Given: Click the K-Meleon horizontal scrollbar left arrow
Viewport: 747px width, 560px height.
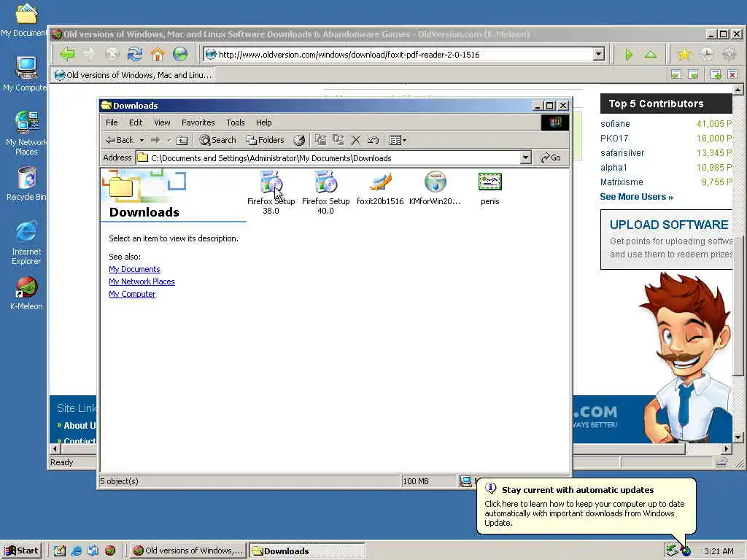Looking at the screenshot, I should (x=55, y=448).
